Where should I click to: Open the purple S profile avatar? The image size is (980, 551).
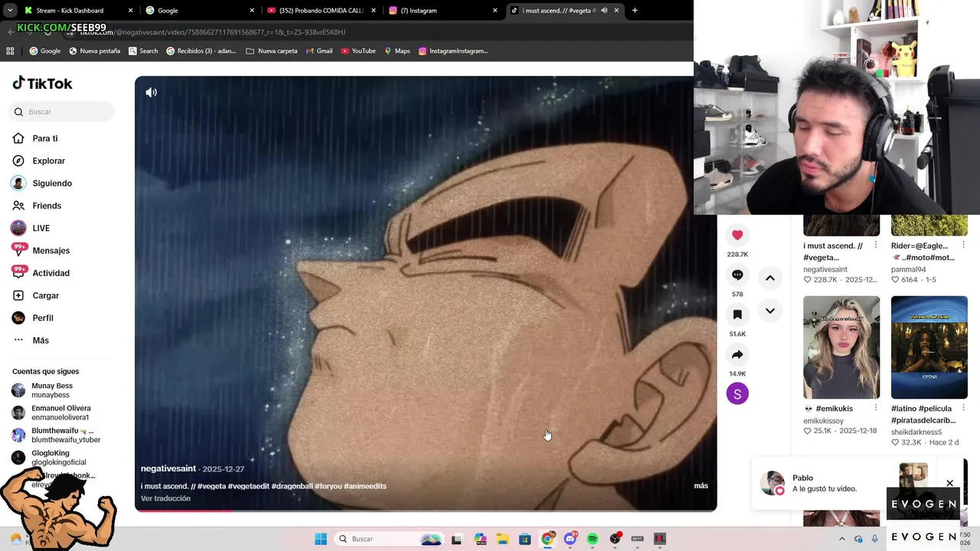point(737,393)
